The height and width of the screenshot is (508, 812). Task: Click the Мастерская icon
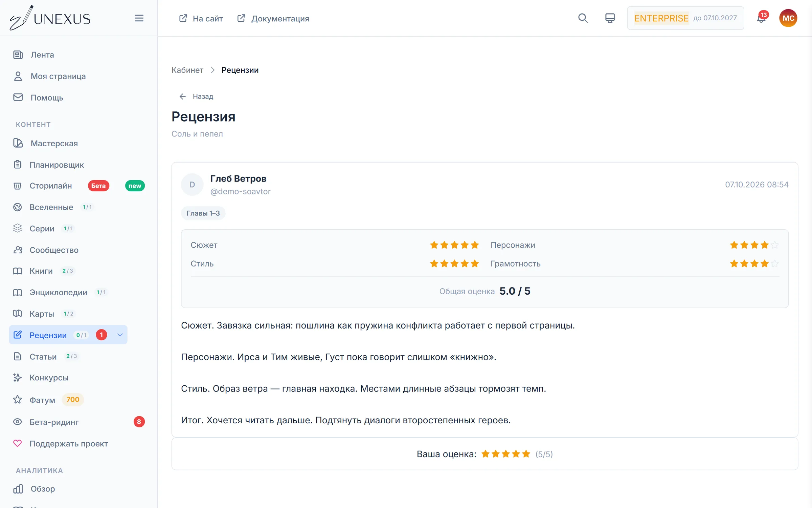coord(18,143)
